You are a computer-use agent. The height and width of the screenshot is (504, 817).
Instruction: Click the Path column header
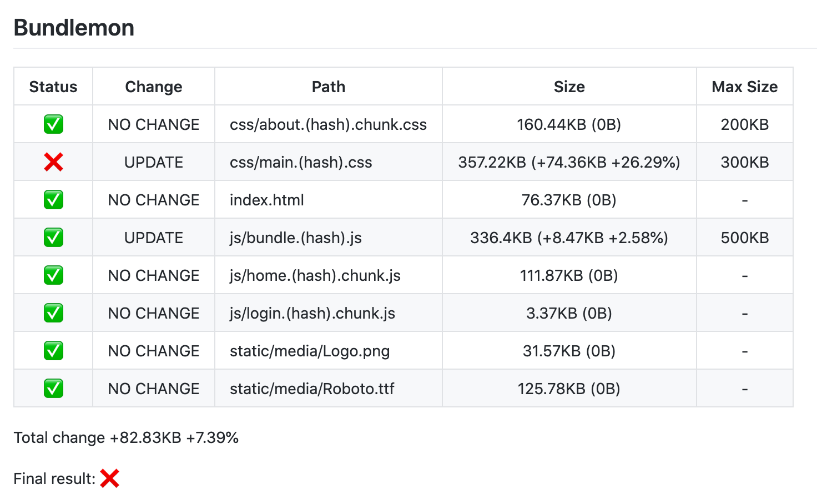(329, 87)
